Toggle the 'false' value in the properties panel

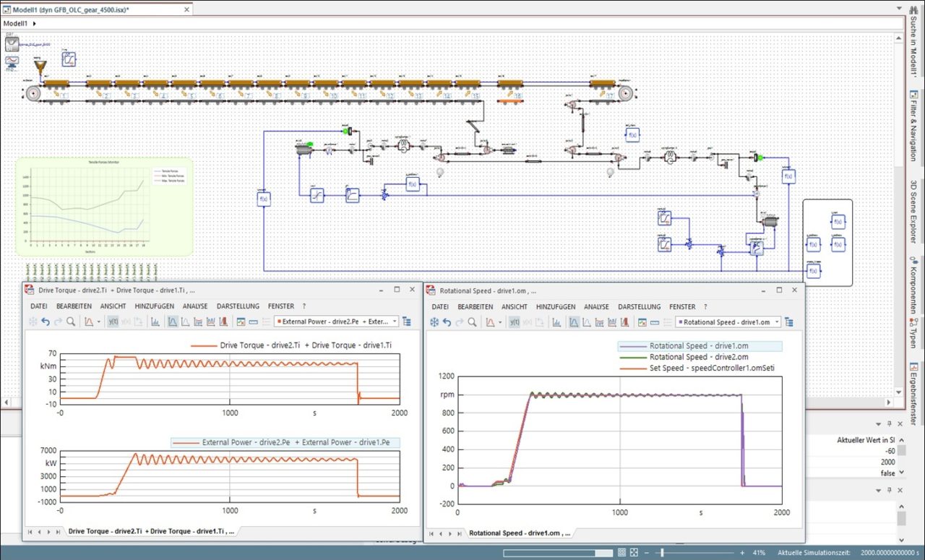click(x=889, y=473)
